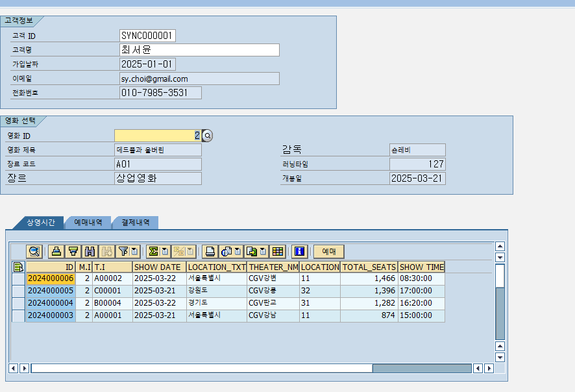The height and width of the screenshot is (392, 575).
Task: Switch to the 상영시간 tab
Action: 41,223
